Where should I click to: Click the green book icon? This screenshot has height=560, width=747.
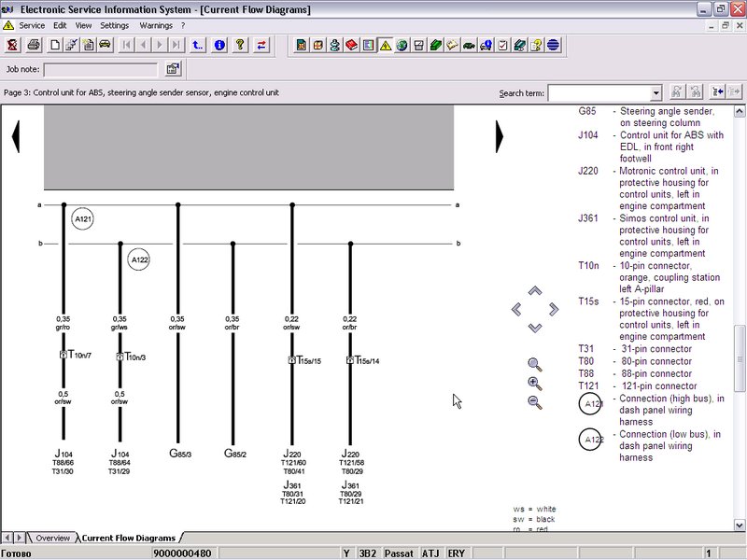tap(435, 45)
